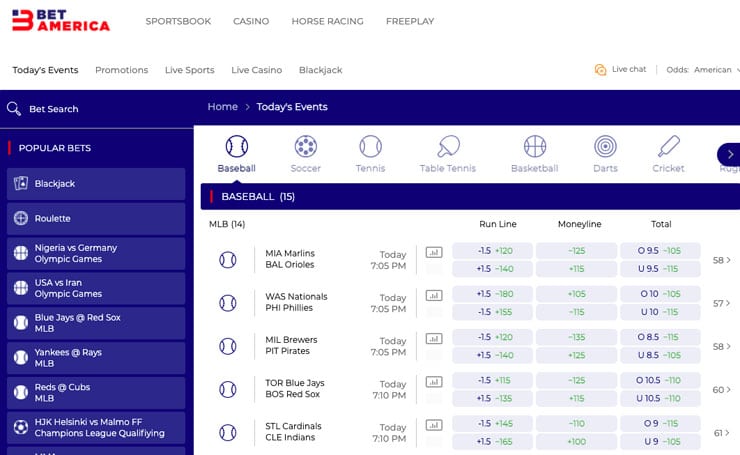Click baseball icon on WAS Nationals row
The image size is (740, 455).
point(228,303)
